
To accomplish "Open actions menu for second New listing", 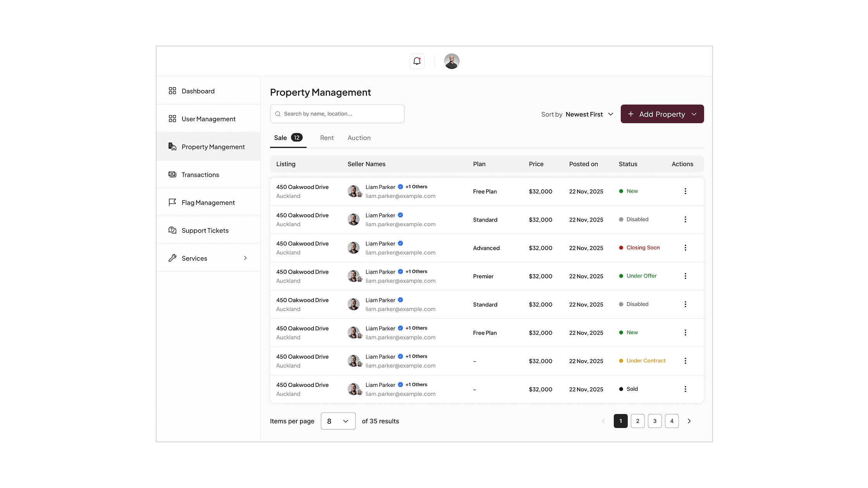I will [x=685, y=333].
